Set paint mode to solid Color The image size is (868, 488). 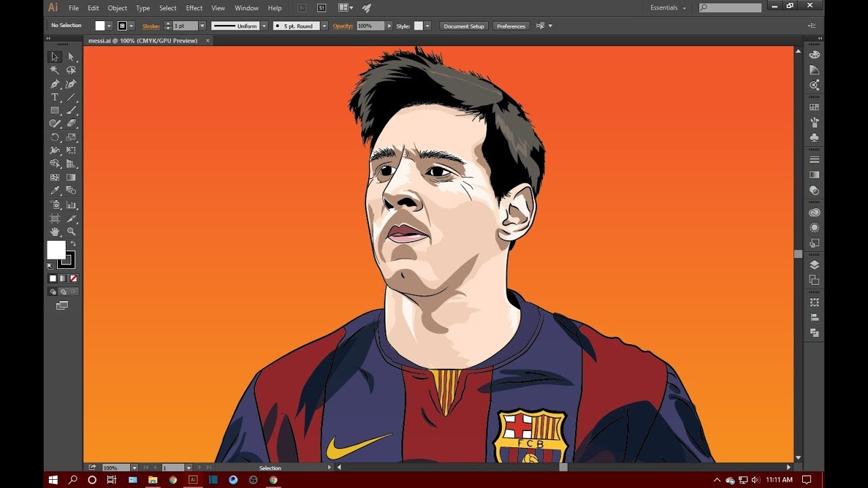(53, 279)
